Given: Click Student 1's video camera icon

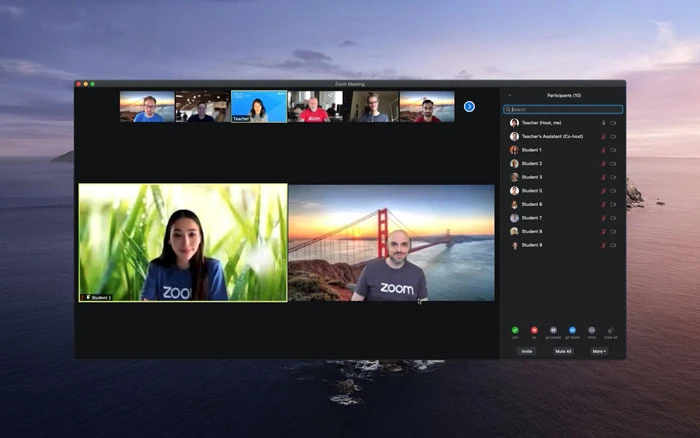Looking at the screenshot, I should 613,150.
